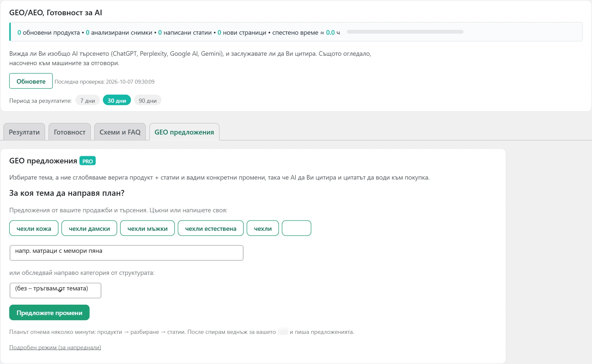Click the 'спестено време ≈ 0.0 ч' value
This screenshot has width=592, height=364.
(306, 32)
